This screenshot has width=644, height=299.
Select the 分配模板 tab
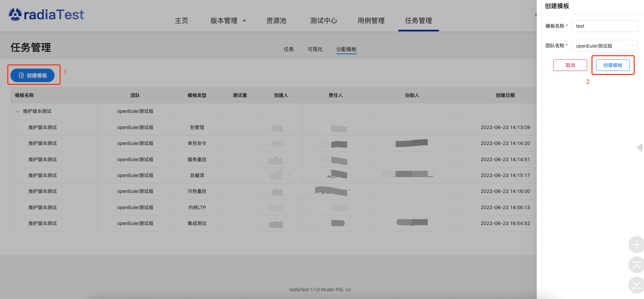346,49
